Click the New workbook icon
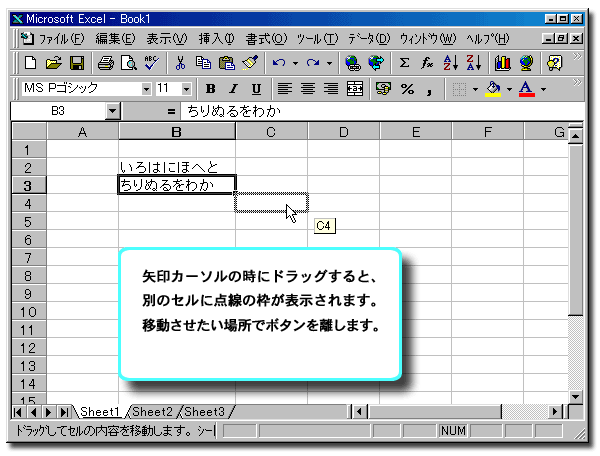The height and width of the screenshot is (456, 600). (31, 63)
